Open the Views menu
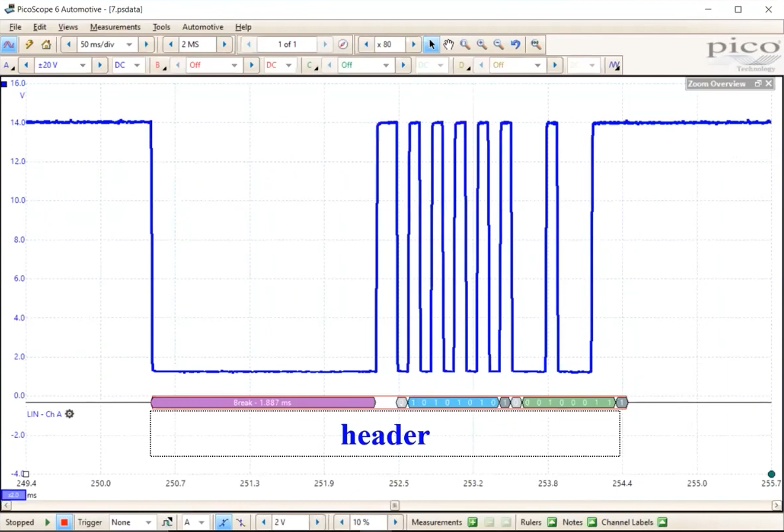This screenshot has width=784, height=532. tap(68, 27)
